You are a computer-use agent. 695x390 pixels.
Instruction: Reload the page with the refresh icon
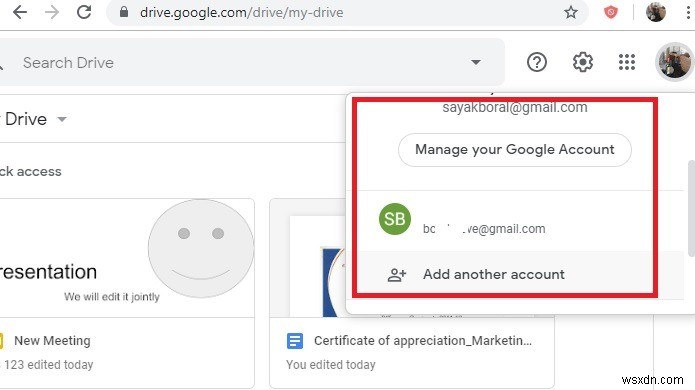tap(84, 12)
